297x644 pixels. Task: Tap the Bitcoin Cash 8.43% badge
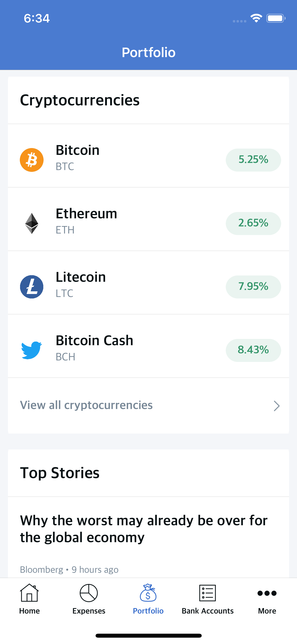(x=253, y=350)
